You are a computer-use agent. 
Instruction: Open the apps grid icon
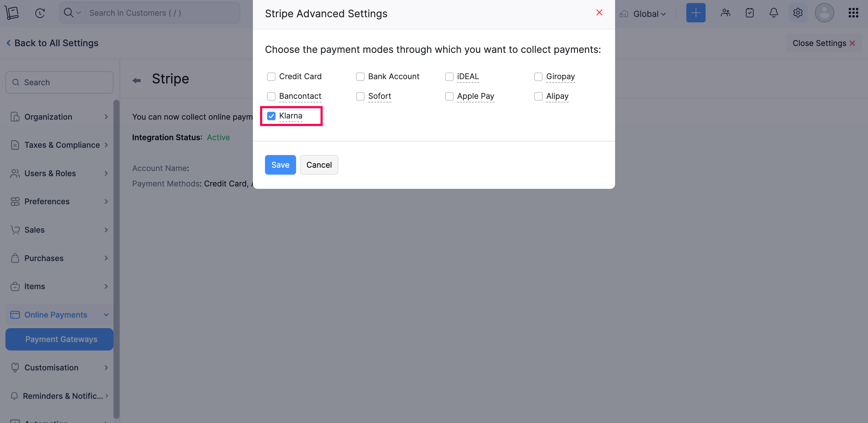tap(853, 13)
